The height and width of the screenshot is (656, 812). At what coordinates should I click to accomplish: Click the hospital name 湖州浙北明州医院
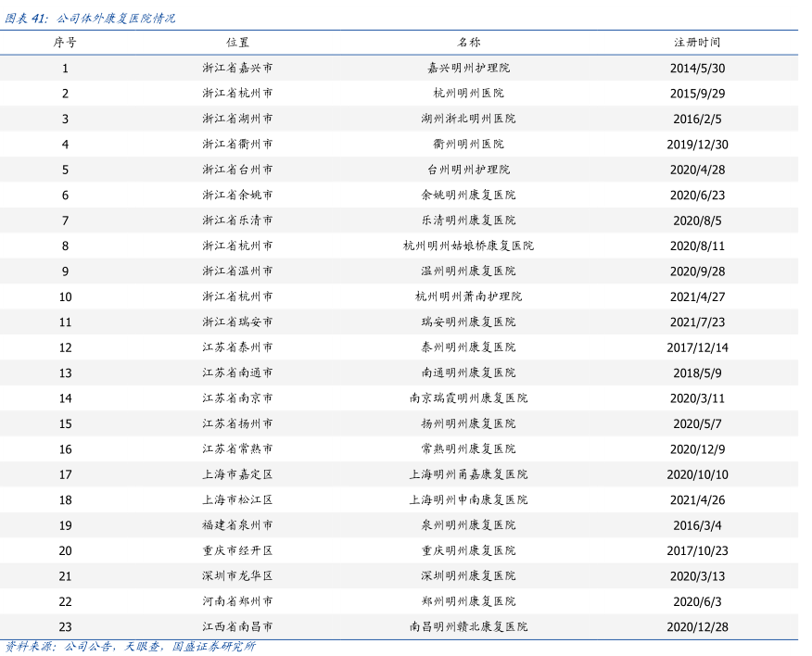469,119
